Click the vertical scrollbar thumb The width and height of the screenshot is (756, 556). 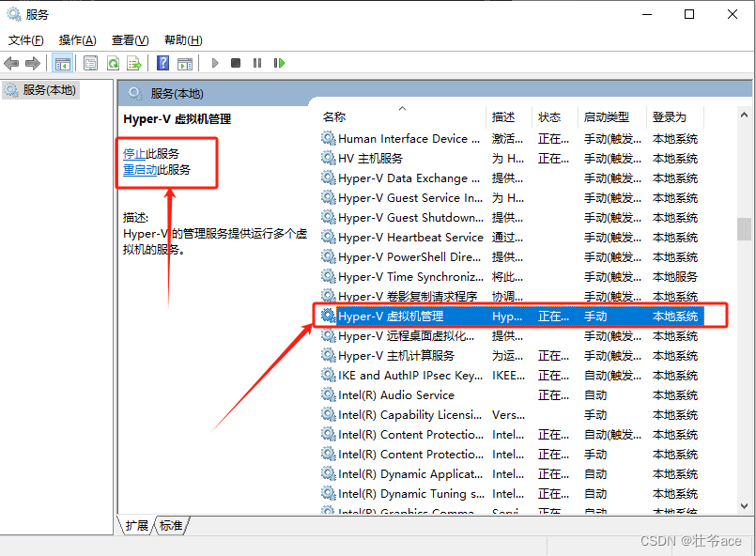coord(744,229)
